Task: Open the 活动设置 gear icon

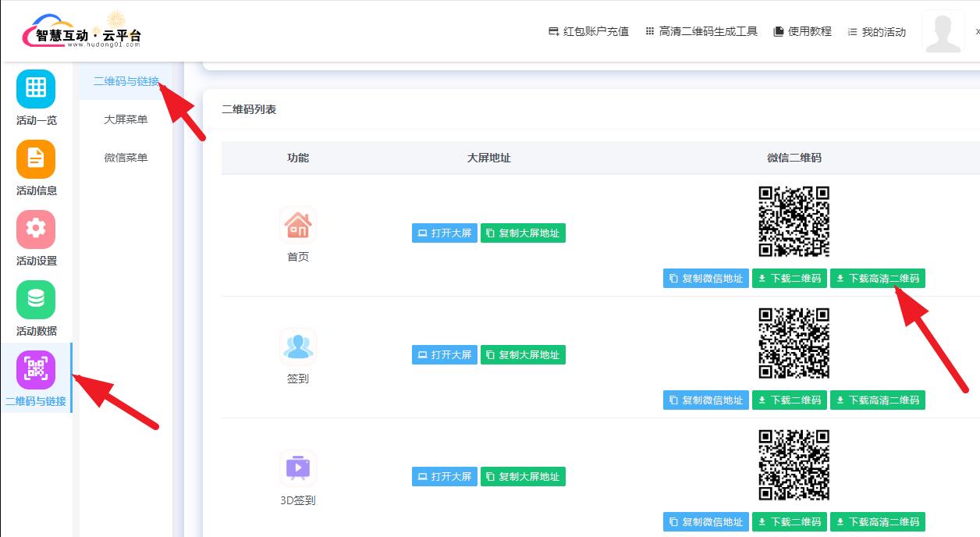Action: click(x=36, y=229)
